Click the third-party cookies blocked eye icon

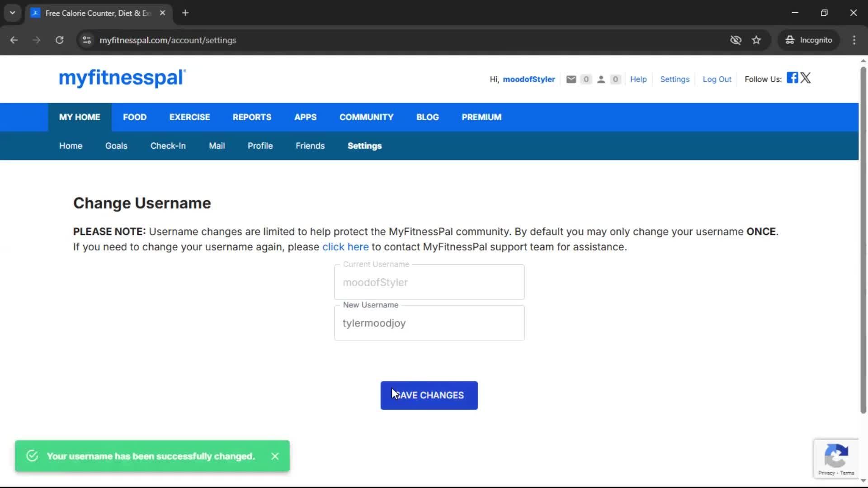click(x=736, y=40)
